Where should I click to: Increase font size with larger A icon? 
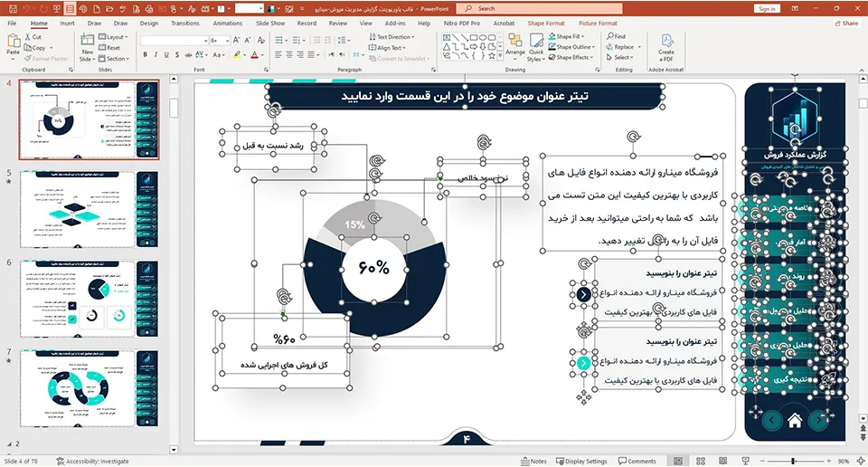click(x=236, y=40)
